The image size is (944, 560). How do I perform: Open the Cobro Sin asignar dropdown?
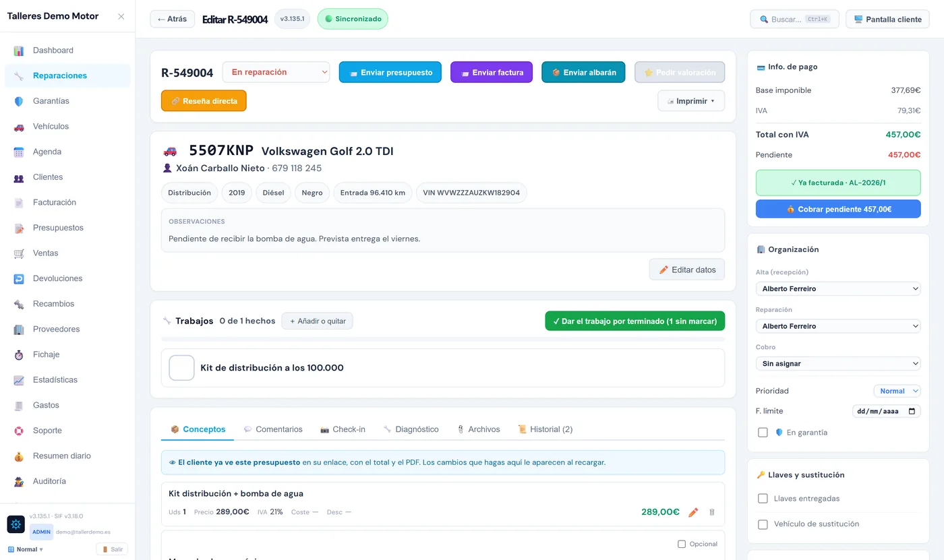click(x=838, y=364)
